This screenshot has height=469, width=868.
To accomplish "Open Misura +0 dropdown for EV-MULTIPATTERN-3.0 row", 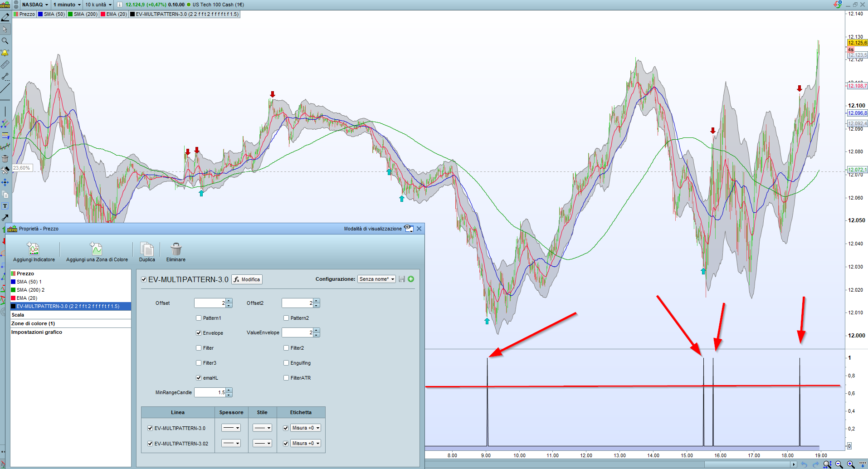I will point(306,428).
